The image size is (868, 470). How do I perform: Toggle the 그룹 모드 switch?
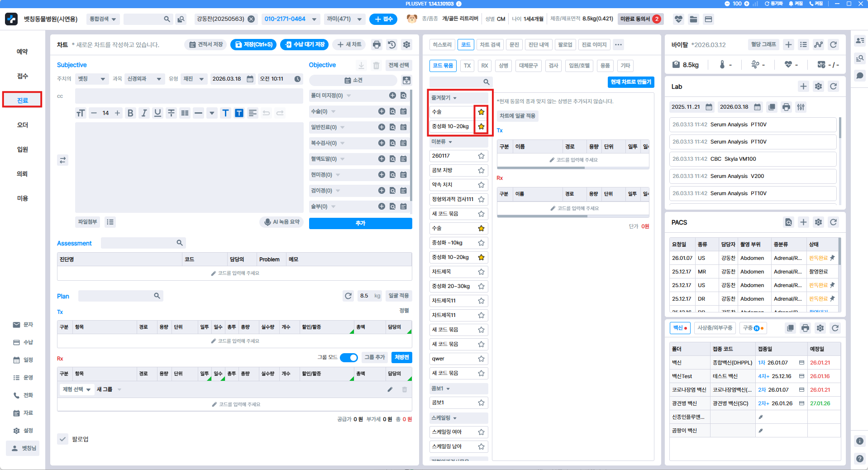pyautogui.click(x=348, y=357)
